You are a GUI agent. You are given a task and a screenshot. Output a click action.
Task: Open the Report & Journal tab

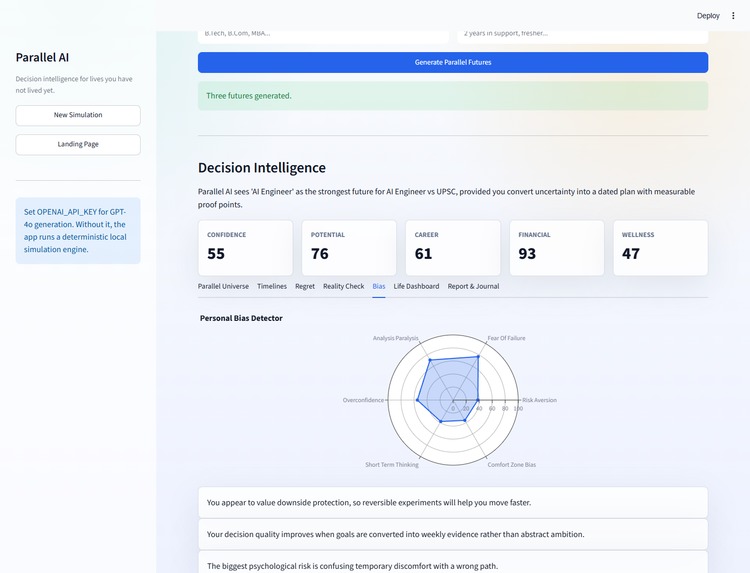click(473, 286)
